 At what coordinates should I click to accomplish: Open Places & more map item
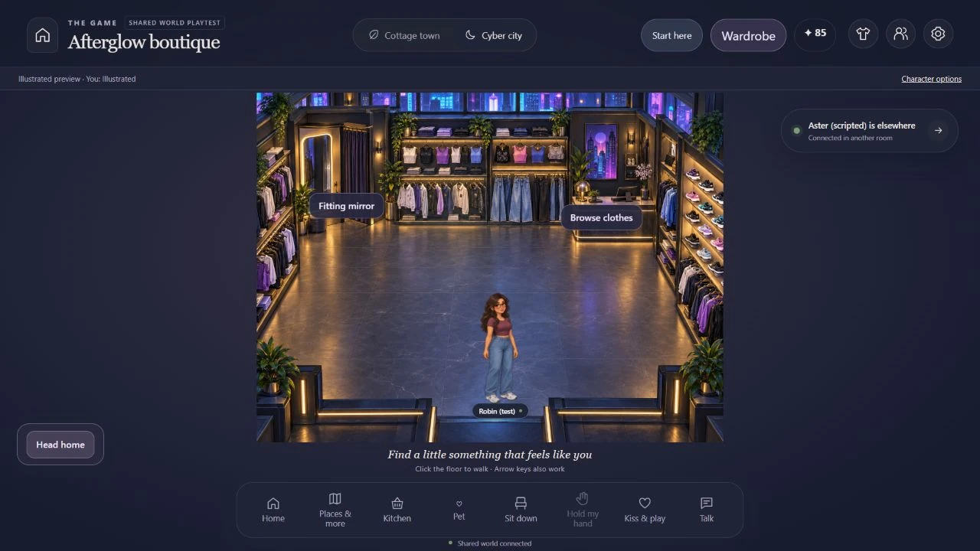[335, 510]
